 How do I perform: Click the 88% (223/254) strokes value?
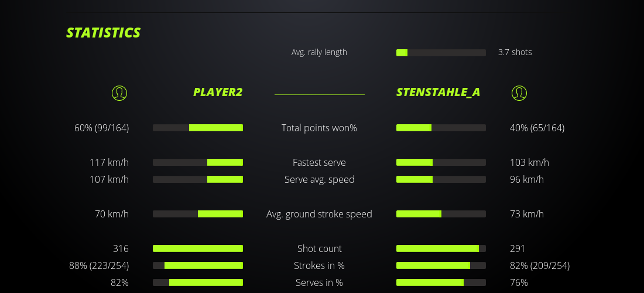[x=99, y=265]
